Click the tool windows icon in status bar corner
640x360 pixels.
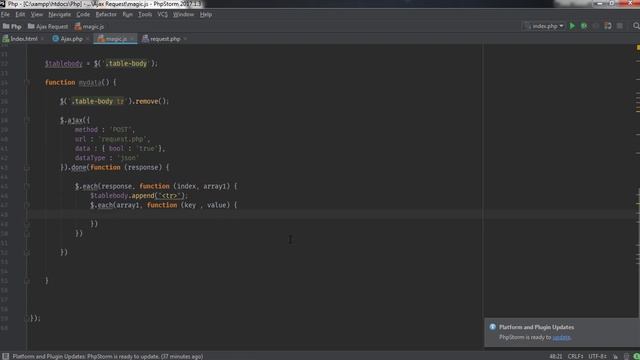(x=5, y=356)
